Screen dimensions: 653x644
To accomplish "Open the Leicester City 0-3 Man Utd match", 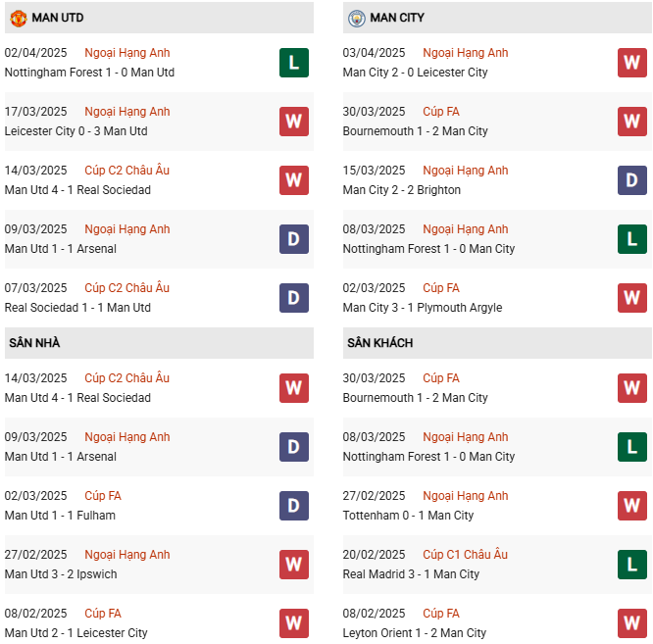I will (75, 131).
